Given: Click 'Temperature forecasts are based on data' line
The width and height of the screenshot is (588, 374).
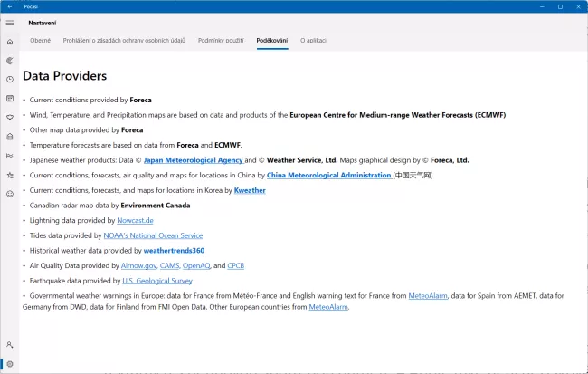Looking at the screenshot, I should (x=136, y=145).
